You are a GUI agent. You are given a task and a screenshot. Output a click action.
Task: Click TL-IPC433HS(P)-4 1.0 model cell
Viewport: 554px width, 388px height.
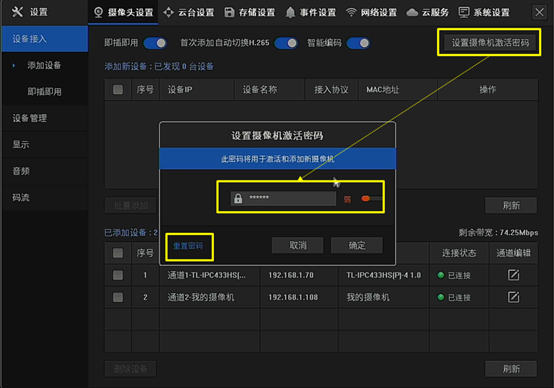coord(383,275)
